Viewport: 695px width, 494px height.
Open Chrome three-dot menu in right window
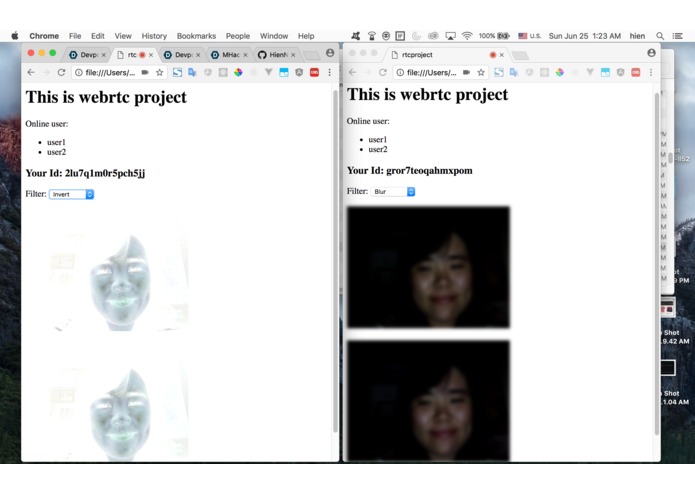(651, 72)
